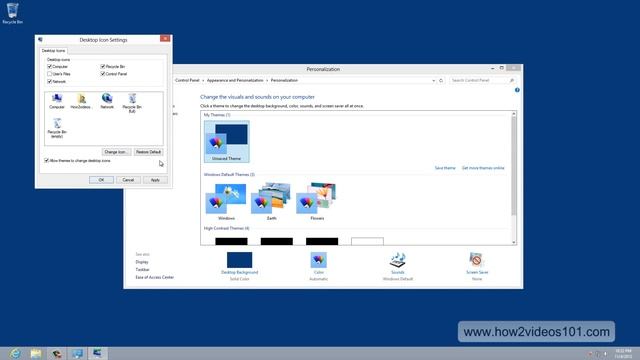Enable the User's Files checkbox

point(49,74)
